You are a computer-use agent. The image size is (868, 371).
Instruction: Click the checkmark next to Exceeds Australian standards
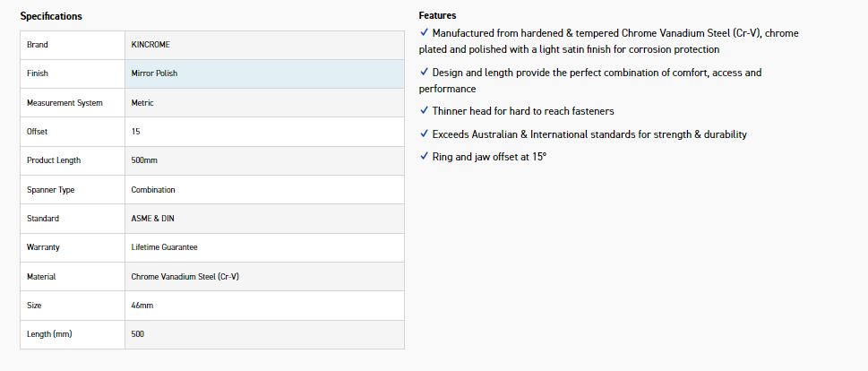(x=424, y=134)
